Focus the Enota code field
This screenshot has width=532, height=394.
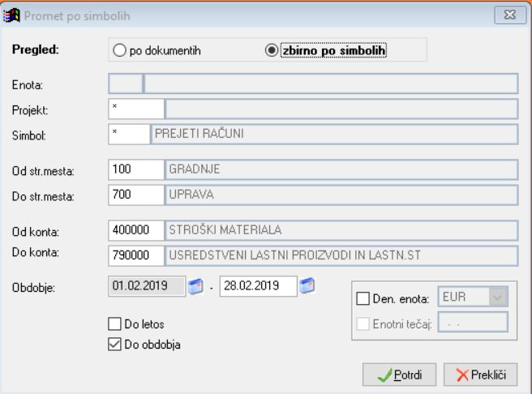[x=126, y=84]
